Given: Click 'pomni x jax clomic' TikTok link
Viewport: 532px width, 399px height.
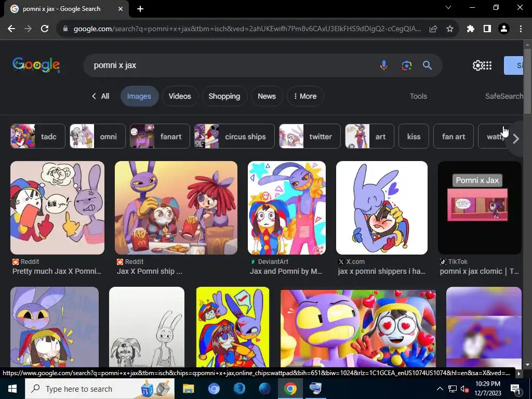Looking at the screenshot, I should pyautogui.click(x=479, y=271).
